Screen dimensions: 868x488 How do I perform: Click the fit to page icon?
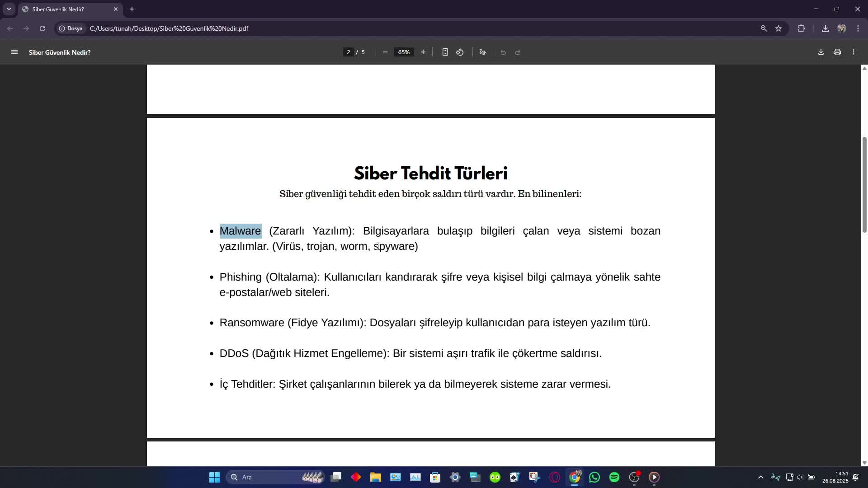445,52
